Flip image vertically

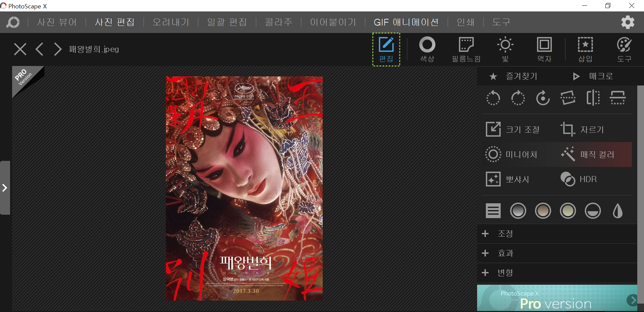point(618,98)
